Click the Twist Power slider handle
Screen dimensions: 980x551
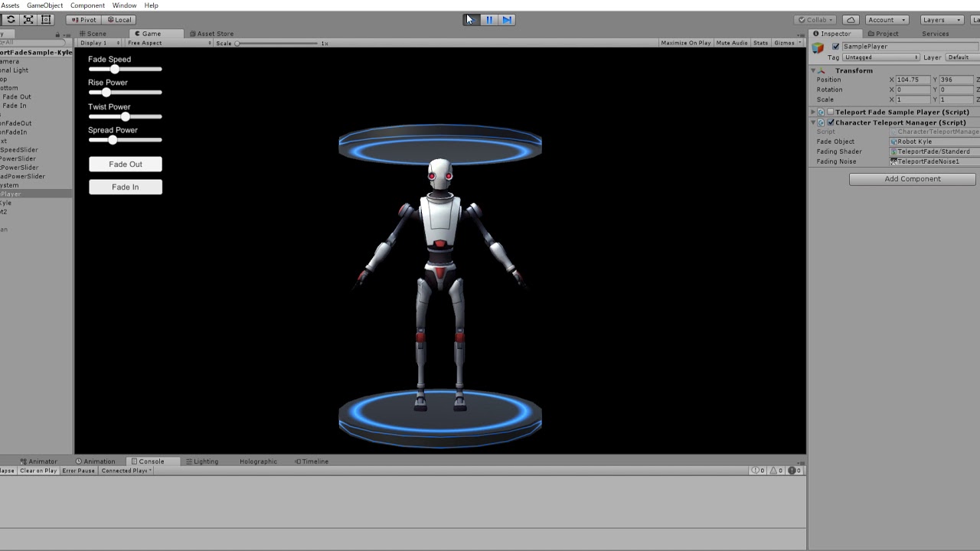coord(126,117)
